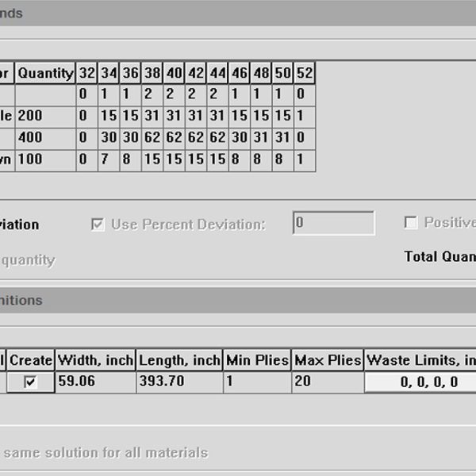Click the Length, inch column header

pos(178,360)
